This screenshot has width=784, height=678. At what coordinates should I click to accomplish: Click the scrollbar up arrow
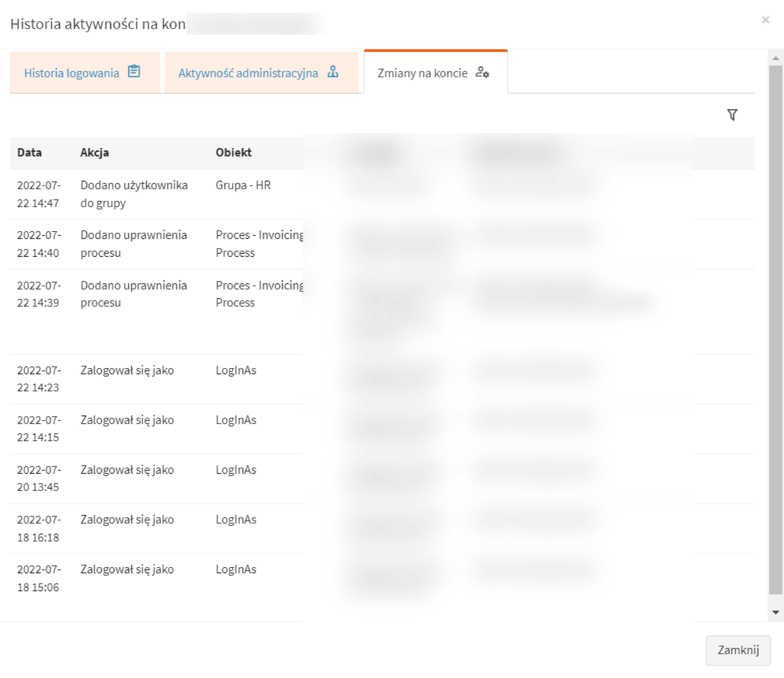click(x=776, y=58)
